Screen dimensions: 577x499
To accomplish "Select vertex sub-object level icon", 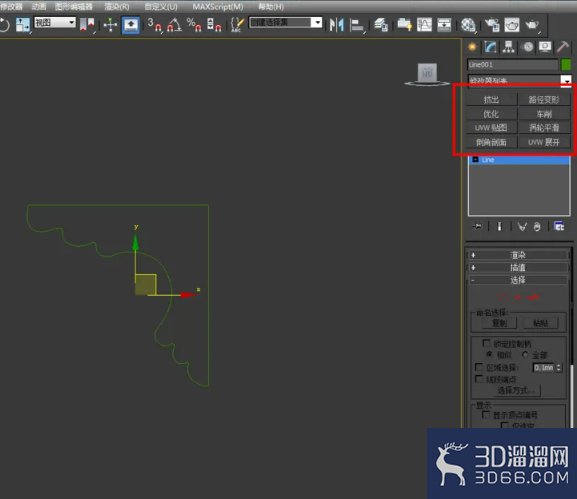I will (x=502, y=297).
